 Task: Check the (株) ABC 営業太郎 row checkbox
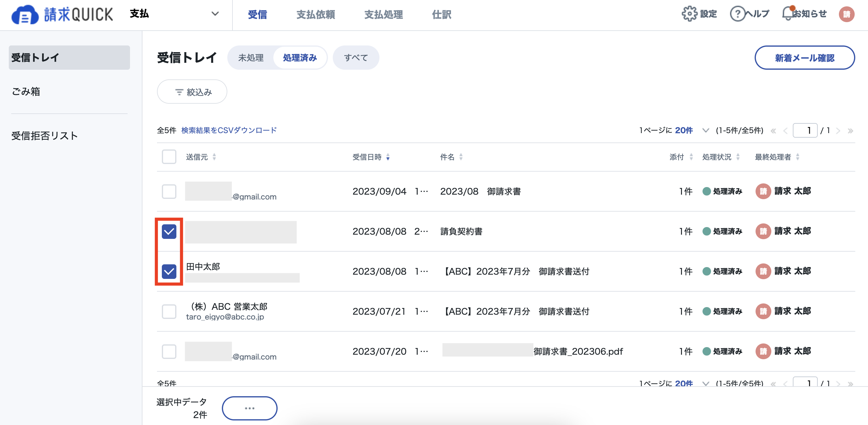169,311
